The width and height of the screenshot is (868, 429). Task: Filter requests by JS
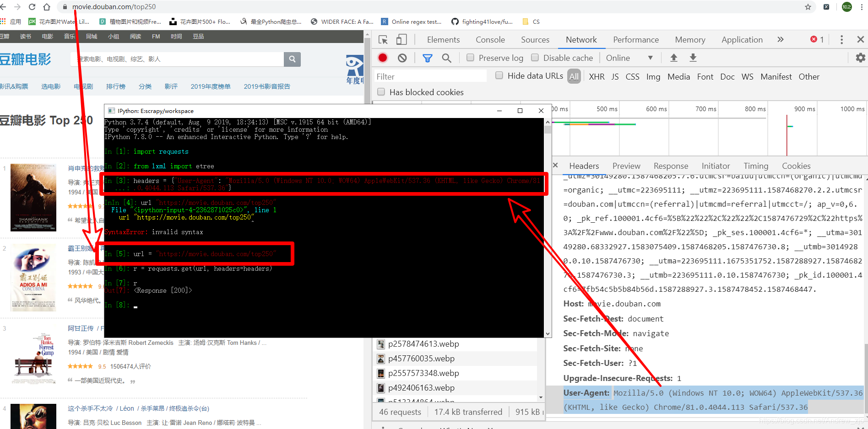(615, 77)
